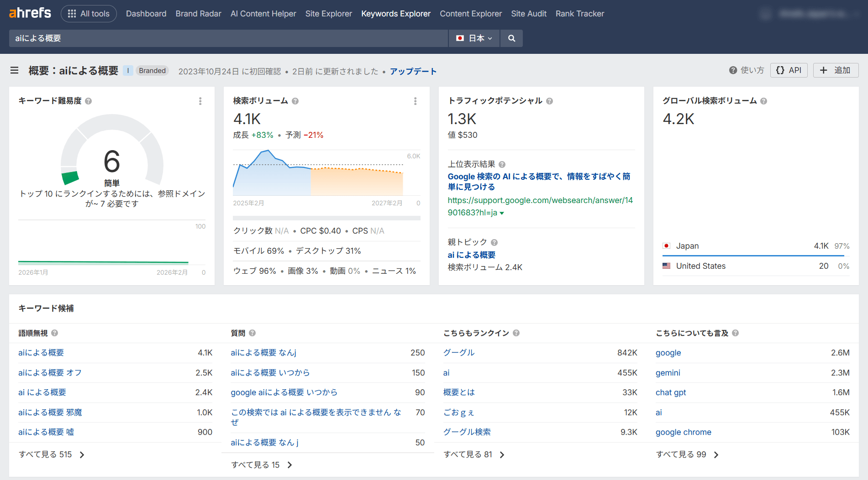Open Search Volume card three-dot menu
This screenshot has height=480, width=868.
click(x=415, y=101)
